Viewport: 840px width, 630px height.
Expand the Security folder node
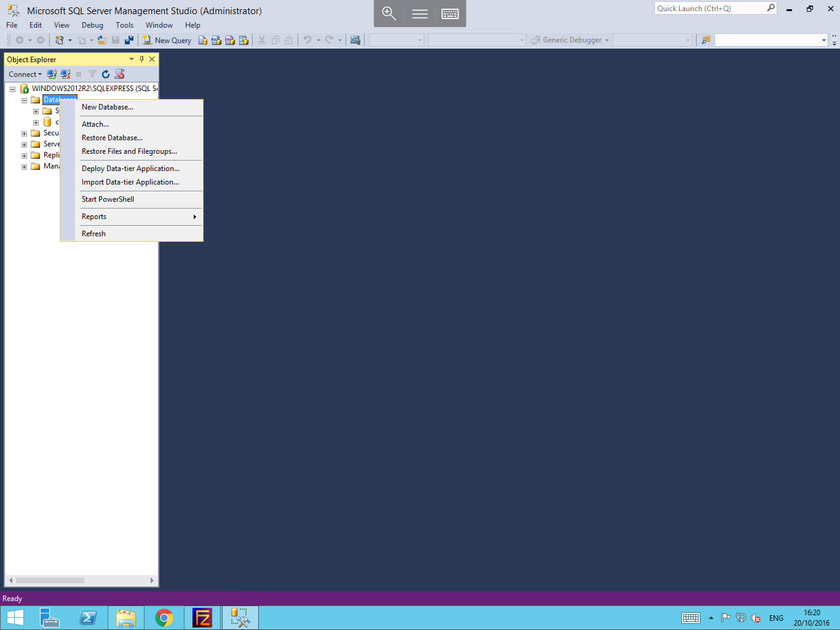click(24, 134)
